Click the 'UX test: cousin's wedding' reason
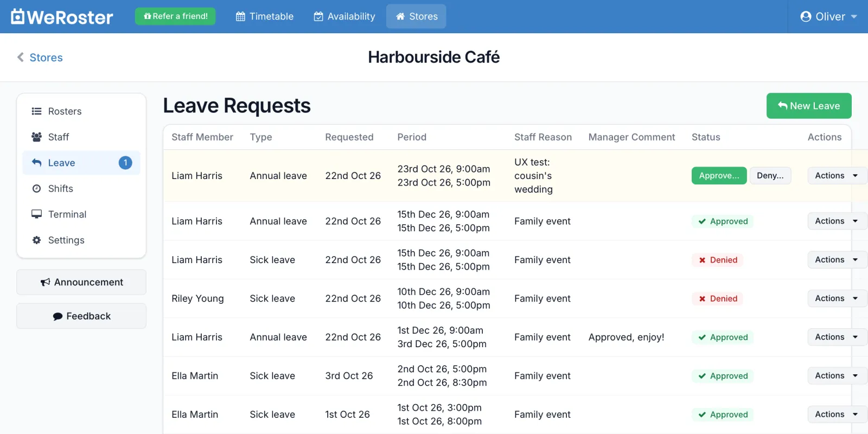The image size is (868, 434). [x=534, y=176]
